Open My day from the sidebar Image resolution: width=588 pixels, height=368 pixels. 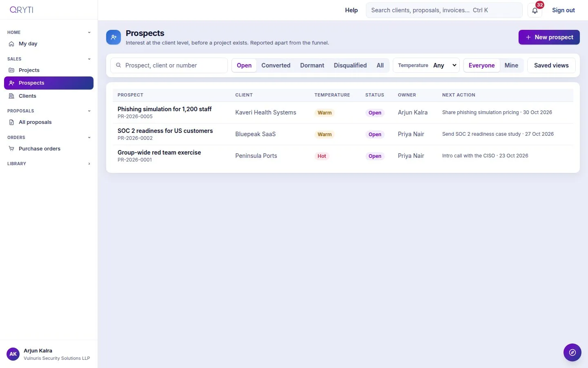(49, 44)
